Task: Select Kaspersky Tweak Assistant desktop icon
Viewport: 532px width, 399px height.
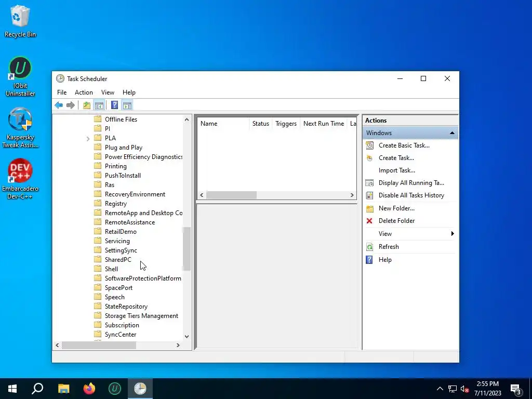Action: coord(20,128)
